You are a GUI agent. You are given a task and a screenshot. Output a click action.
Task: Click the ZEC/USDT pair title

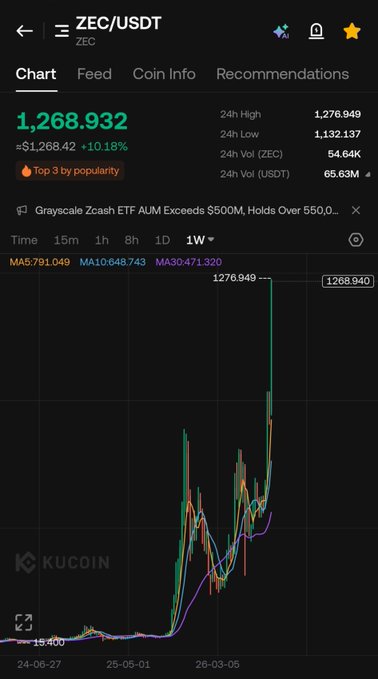click(x=119, y=23)
